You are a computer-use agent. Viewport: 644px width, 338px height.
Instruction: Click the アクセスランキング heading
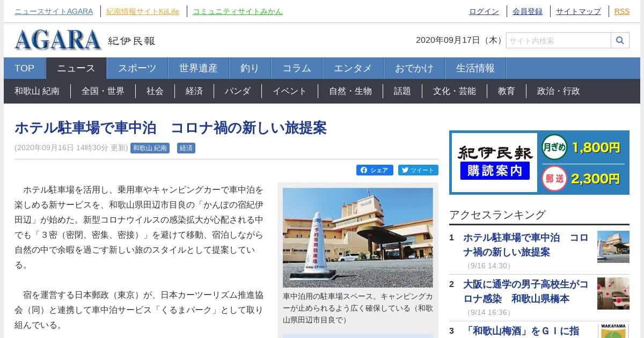click(x=497, y=215)
